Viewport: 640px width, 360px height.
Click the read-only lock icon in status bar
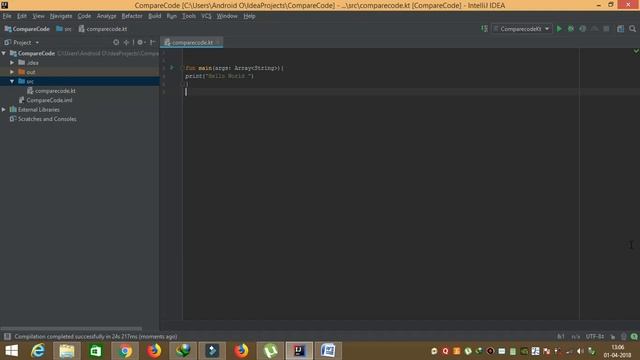click(613, 336)
